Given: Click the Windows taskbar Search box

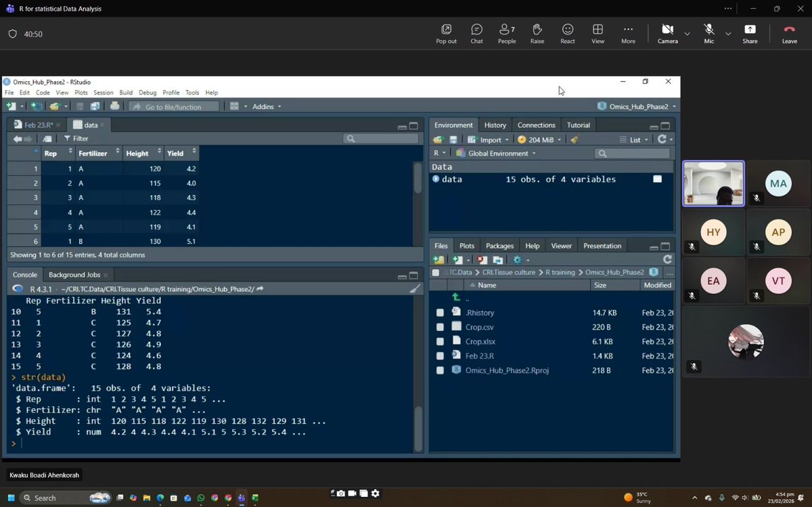Looking at the screenshot, I should tap(66, 498).
